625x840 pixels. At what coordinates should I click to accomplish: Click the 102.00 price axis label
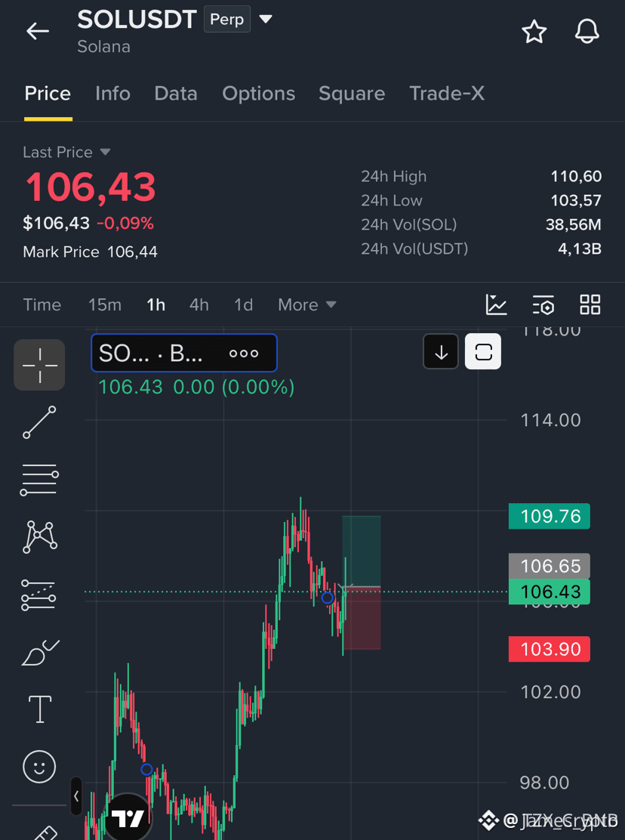[550, 692]
